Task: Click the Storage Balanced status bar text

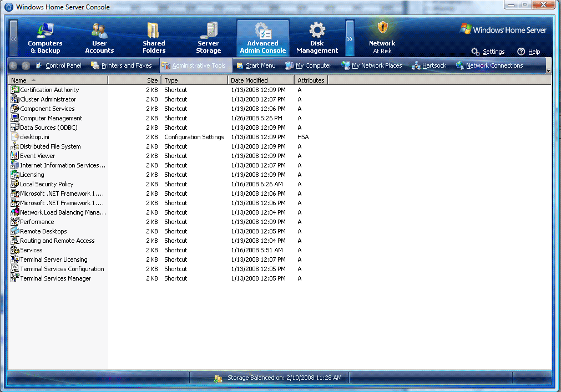Action: [285, 378]
